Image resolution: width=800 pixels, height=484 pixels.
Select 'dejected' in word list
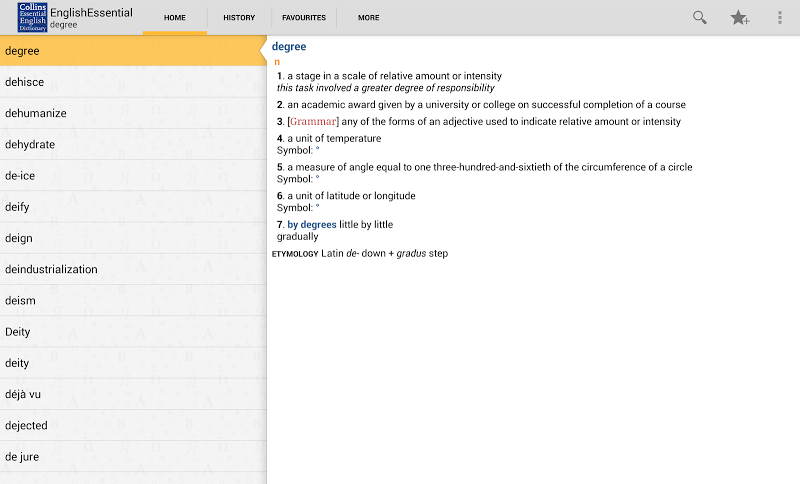pyautogui.click(x=133, y=425)
